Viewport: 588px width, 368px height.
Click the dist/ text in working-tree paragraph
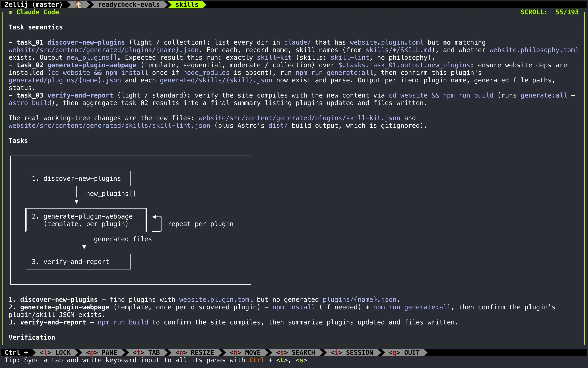point(278,126)
